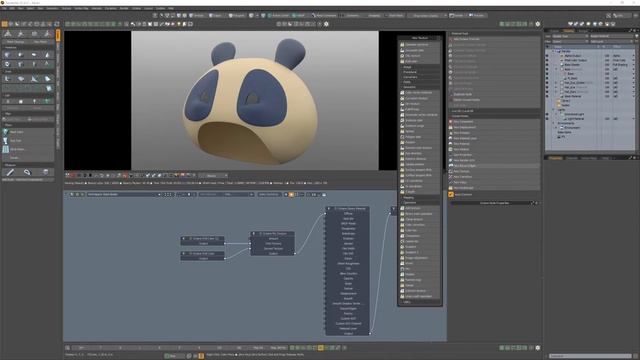The width and height of the screenshot is (640, 360).
Task: Click the cube primitive tool icon
Action: click(7, 55)
